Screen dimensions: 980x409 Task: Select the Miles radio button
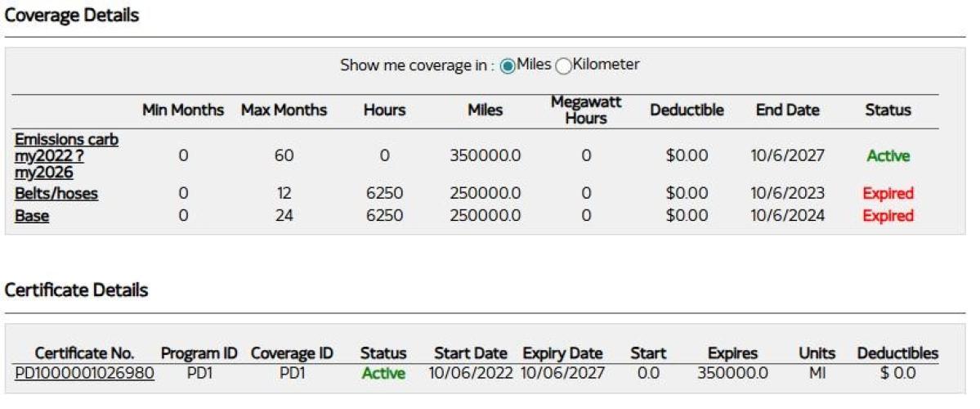point(508,66)
